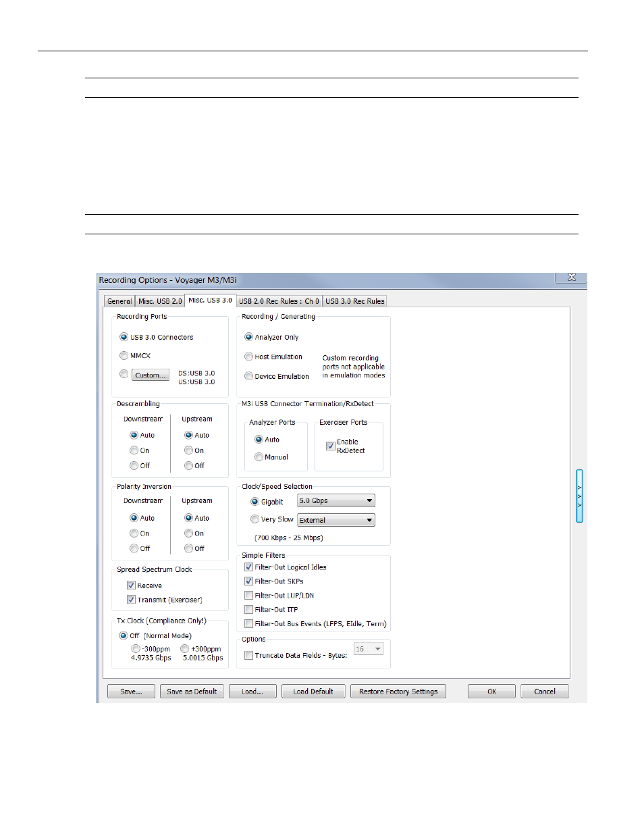The width and height of the screenshot is (644, 834).
Task: Select the Misc. USB 3.0 tab
Action: coord(210,301)
